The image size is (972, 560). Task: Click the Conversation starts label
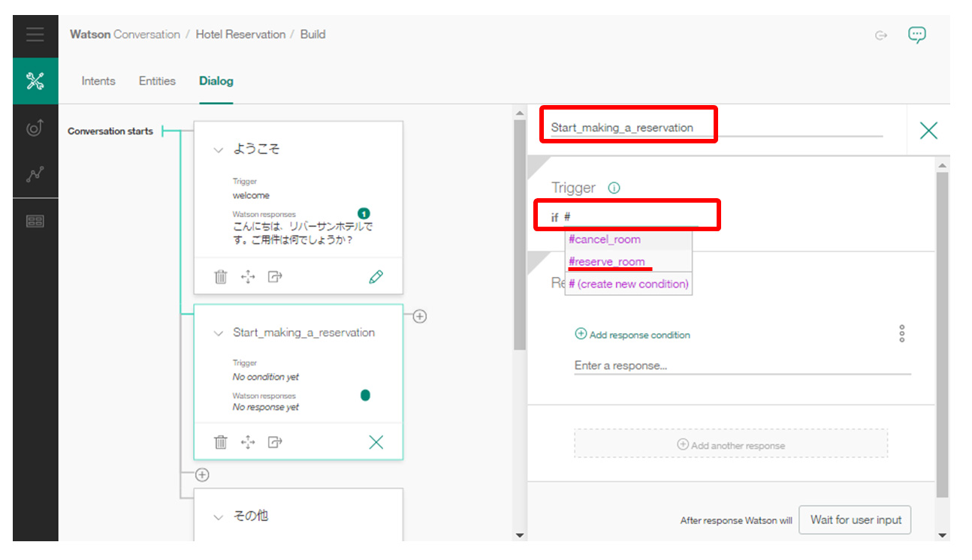click(x=110, y=131)
